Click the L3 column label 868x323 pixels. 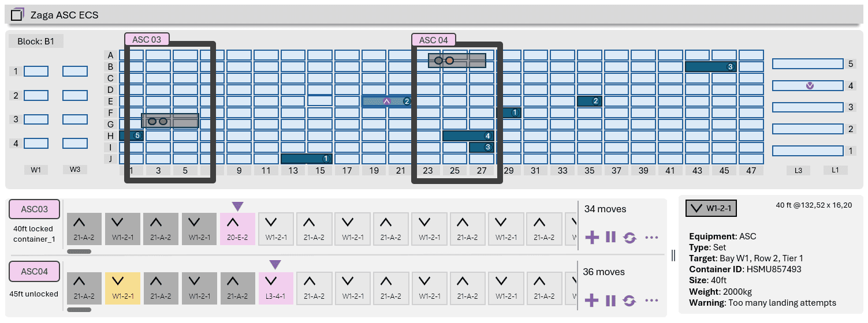click(798, 170)
